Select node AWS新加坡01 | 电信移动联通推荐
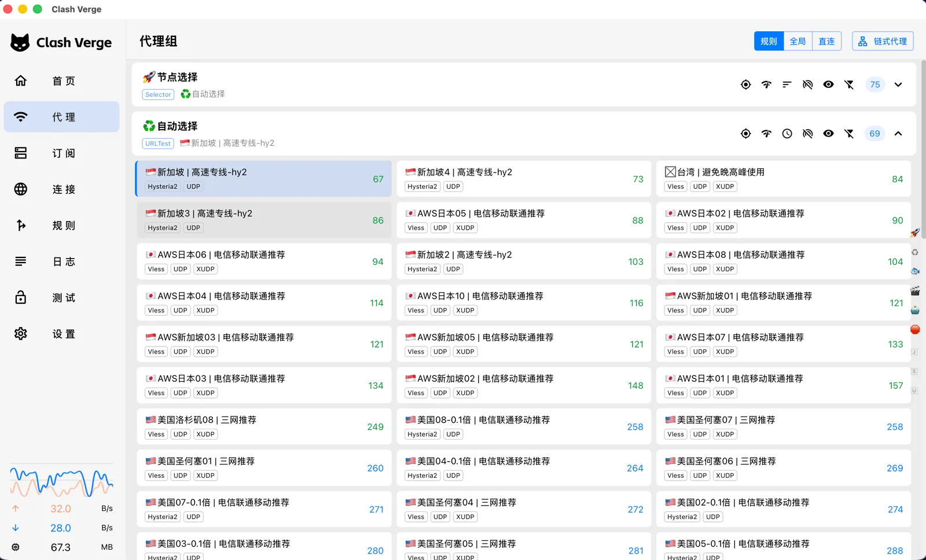 click(x=784, y=303)
